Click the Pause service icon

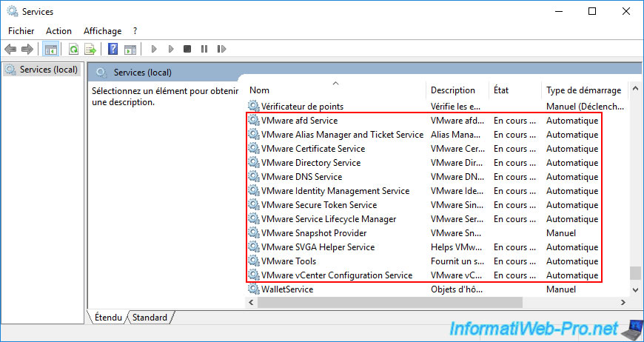click(204, 50)
